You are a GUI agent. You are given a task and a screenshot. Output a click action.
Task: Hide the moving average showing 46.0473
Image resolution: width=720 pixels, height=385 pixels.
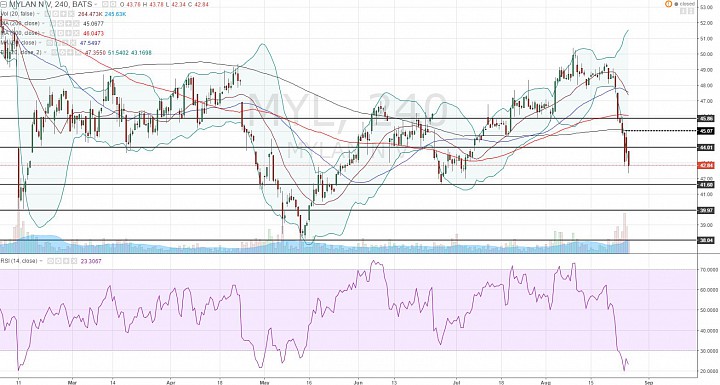pyautogui.click(x=52, y=33)
